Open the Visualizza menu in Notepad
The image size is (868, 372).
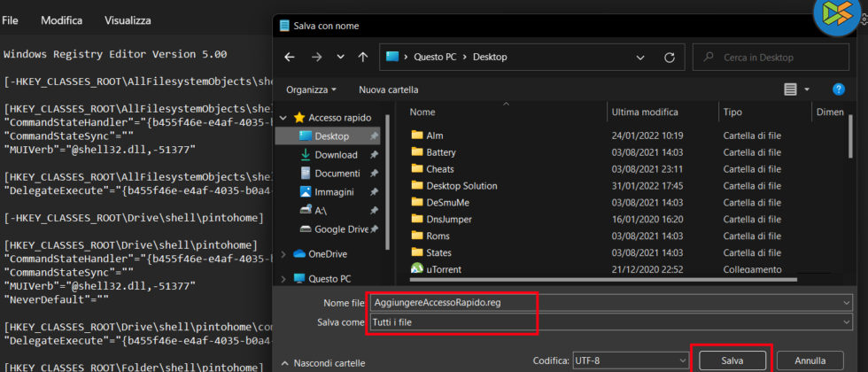pyautogui.click(x=128, y=20)
